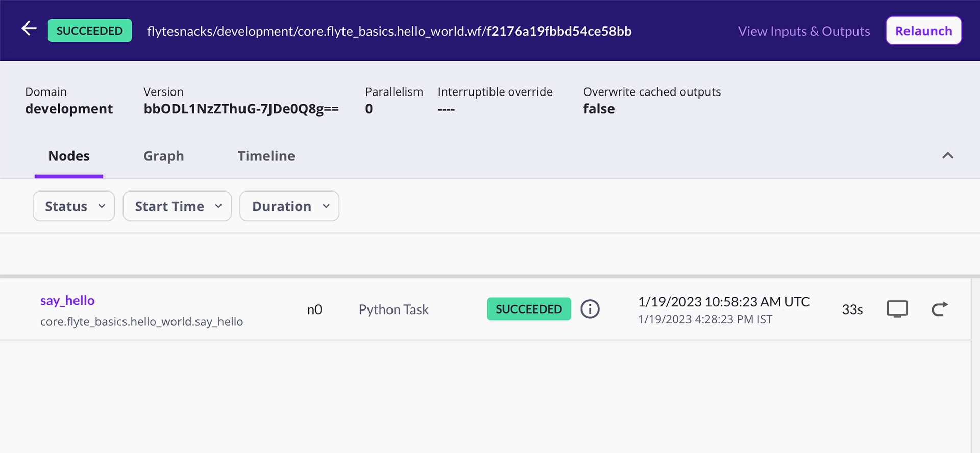This screenshot has height=453, width=980.
Task: Open the Status filter dropdown
Action: (74, 206)
